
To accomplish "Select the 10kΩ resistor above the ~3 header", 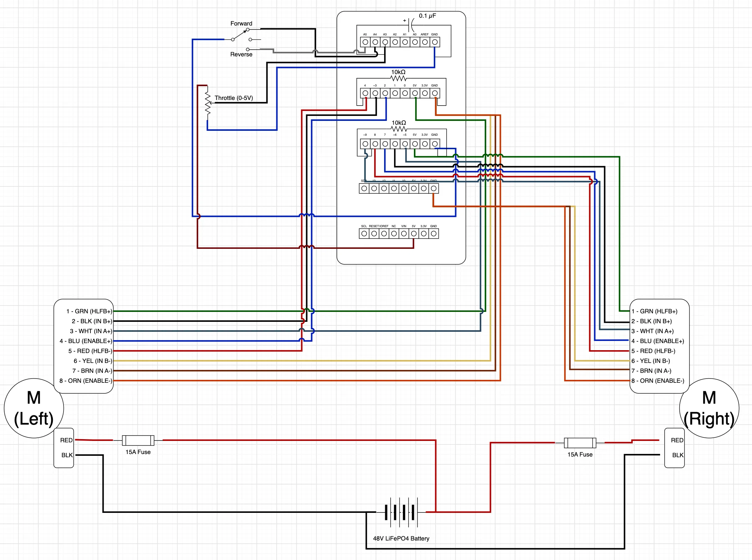I will (398, 78).
